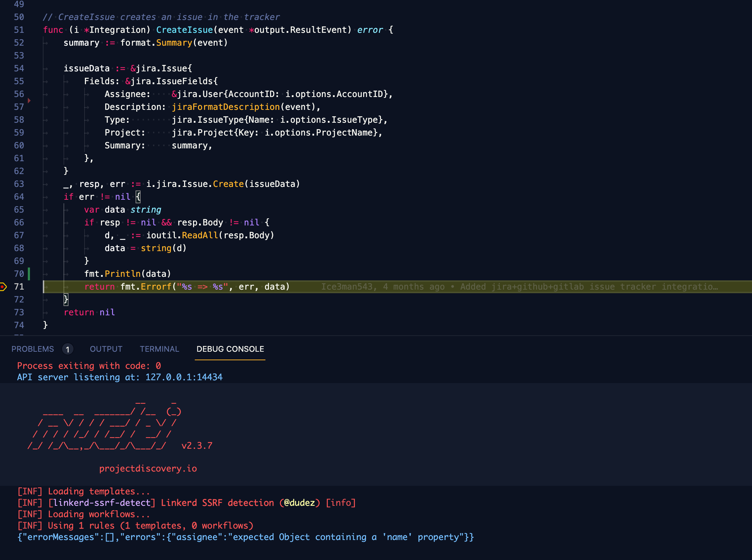This screenshot has width=752, height=560.
Task: Click the green git change marker at line 70
Action: point(29,274)
